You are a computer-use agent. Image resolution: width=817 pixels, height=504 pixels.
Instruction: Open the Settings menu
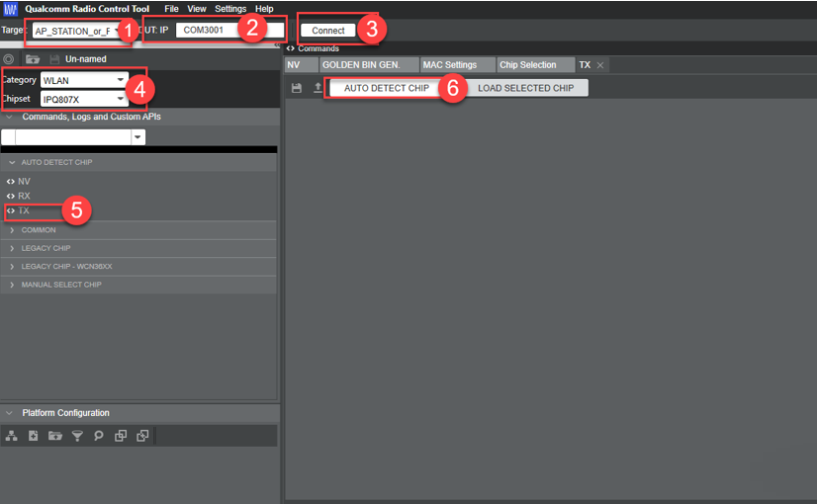coord(230,9)
